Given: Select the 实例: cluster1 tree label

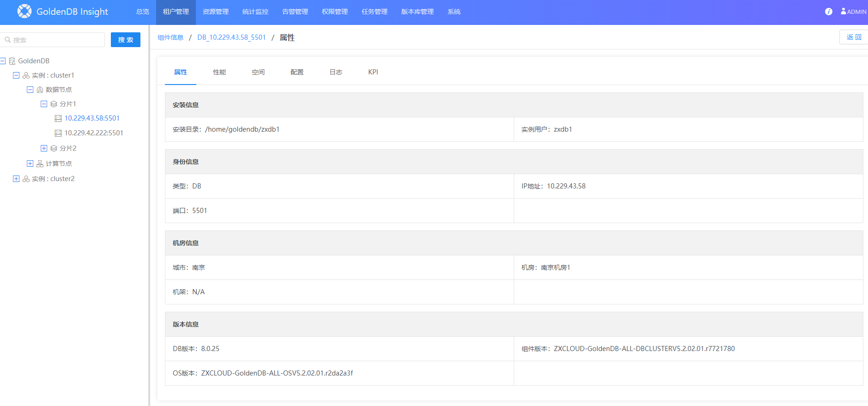Looking at the screenshot, I should [53, 75].
